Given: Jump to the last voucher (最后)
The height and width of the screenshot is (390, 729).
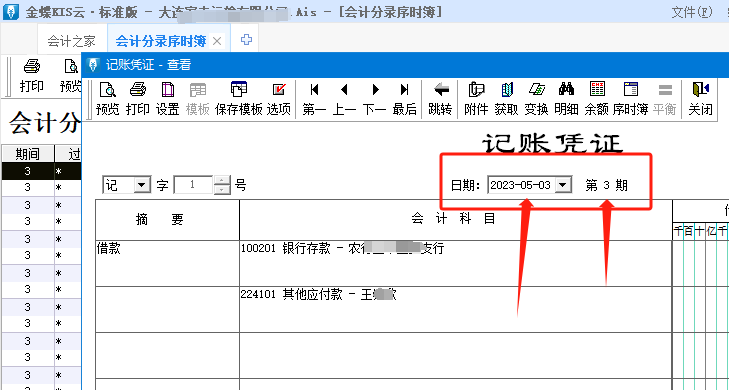Looking at the screenshot, I should pyautogui.click(x=404, y=99).
